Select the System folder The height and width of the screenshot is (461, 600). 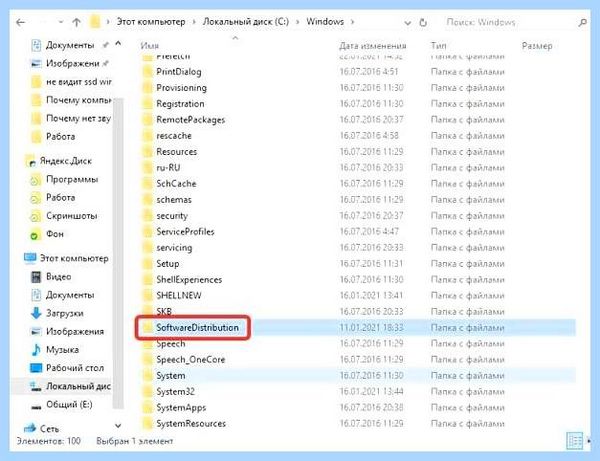tap(171, 376)
